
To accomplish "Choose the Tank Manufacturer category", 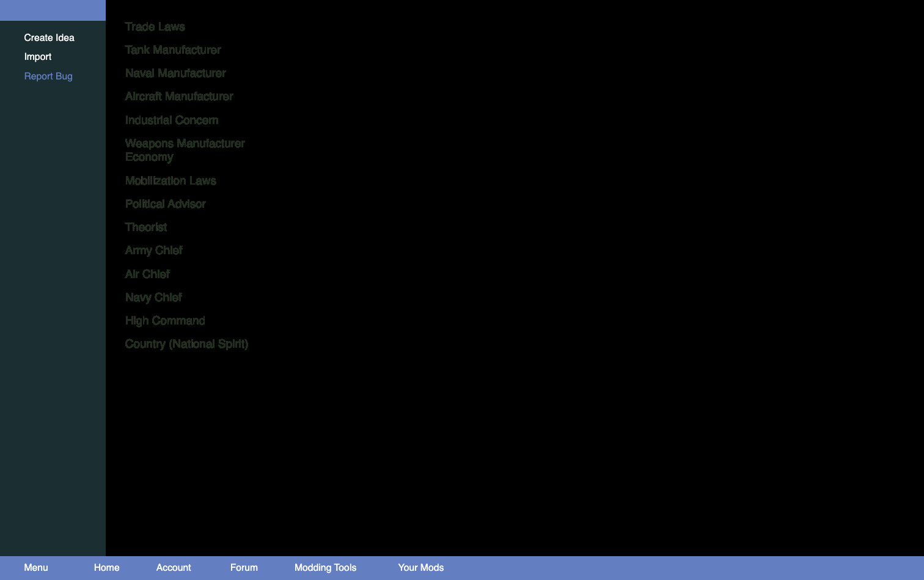I will coord(173,50).
